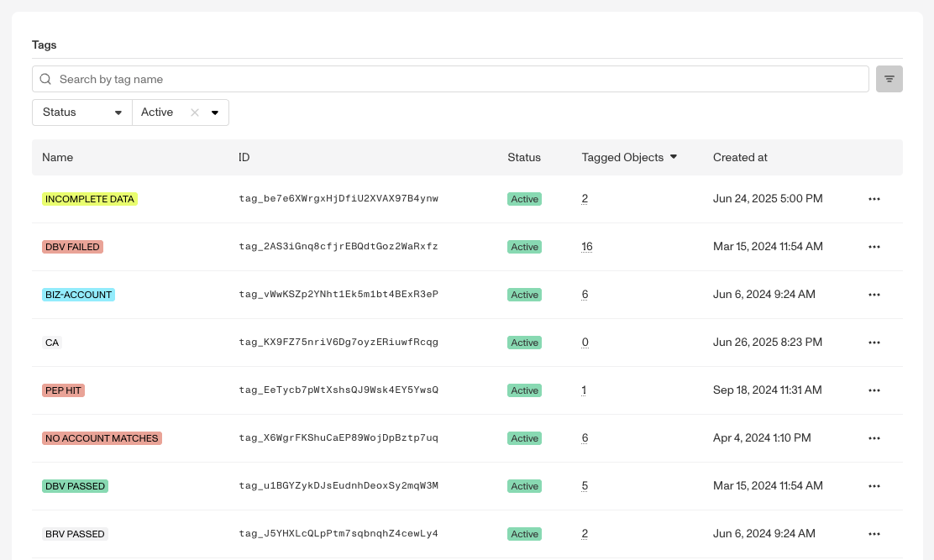This screenshot has width=934, height=560.
Task: Select the BIZ-ACCOUNT tag label
Action: (x=78, y=295)
